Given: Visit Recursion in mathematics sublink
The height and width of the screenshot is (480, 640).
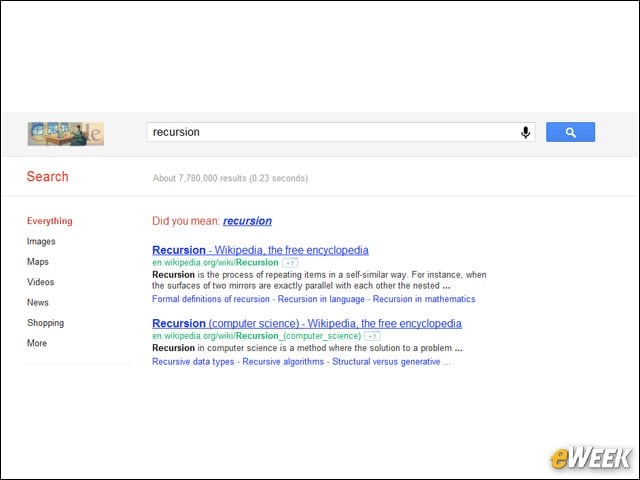Looking at the screenshot, I should point(424,299).
